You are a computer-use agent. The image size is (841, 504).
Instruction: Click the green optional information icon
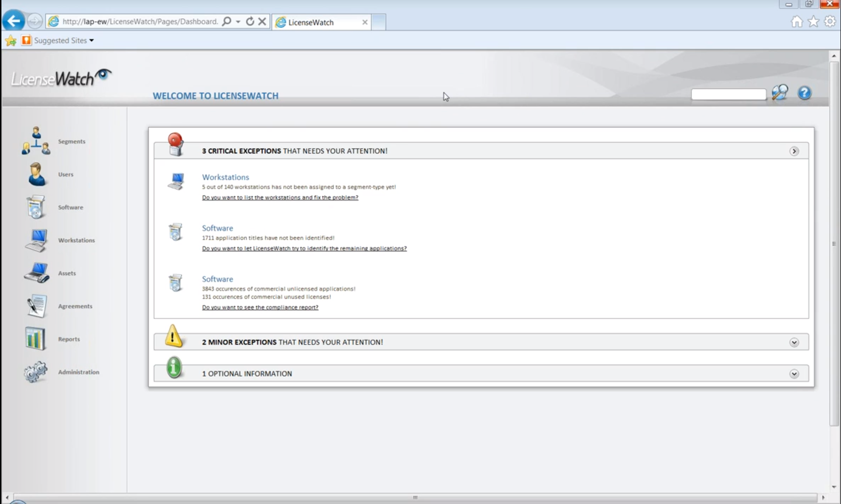click(x=174, y=367)
